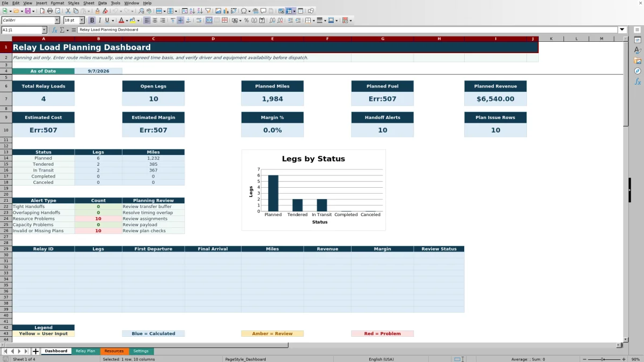Add a new sheet with plus button
The width and height of the screenshot is (644, 362).
[x=36, y=351]
